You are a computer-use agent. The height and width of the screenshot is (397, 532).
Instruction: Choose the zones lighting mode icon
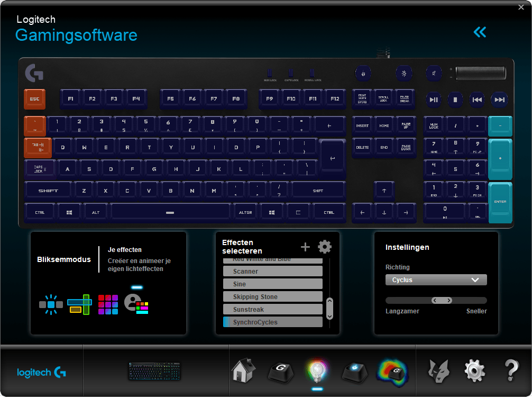(80, 304)
